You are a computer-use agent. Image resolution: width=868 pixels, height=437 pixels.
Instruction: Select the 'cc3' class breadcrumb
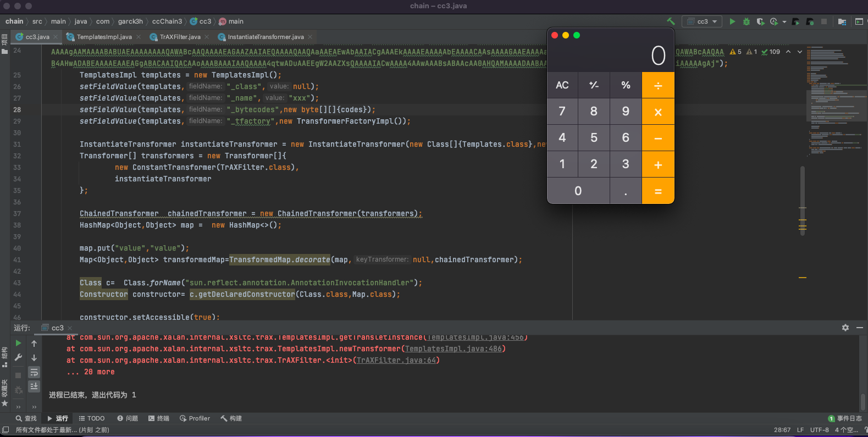[x=201, y=21]
